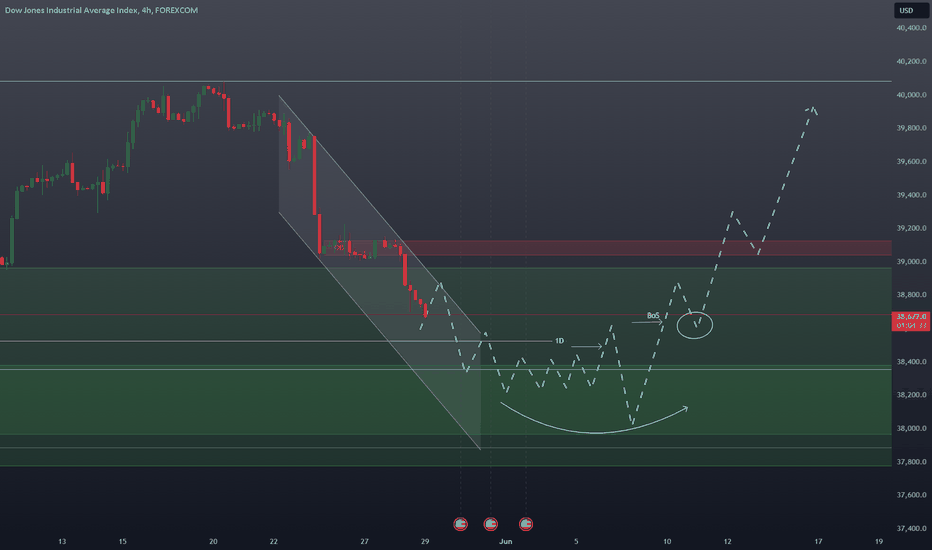The width and height of the screenshot is (932, 550).
Task: Click the date label 15 on time axis
Action: click(122, 542)
